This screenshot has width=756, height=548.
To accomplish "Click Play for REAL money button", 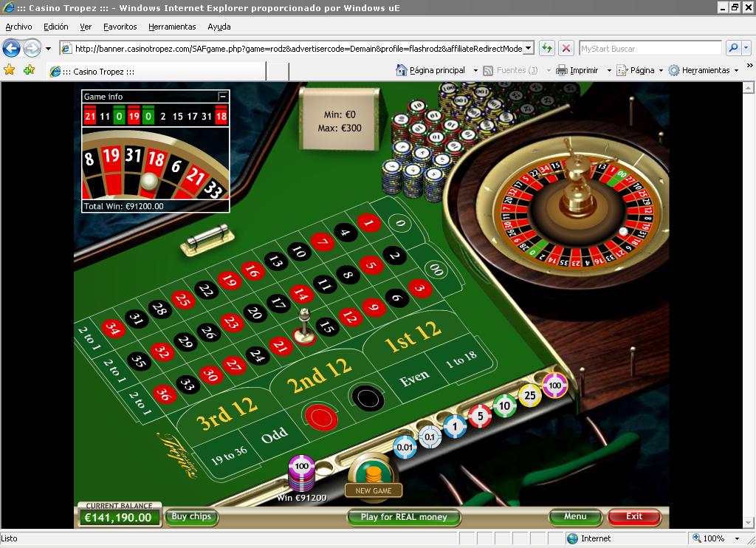I will (404, 517).
